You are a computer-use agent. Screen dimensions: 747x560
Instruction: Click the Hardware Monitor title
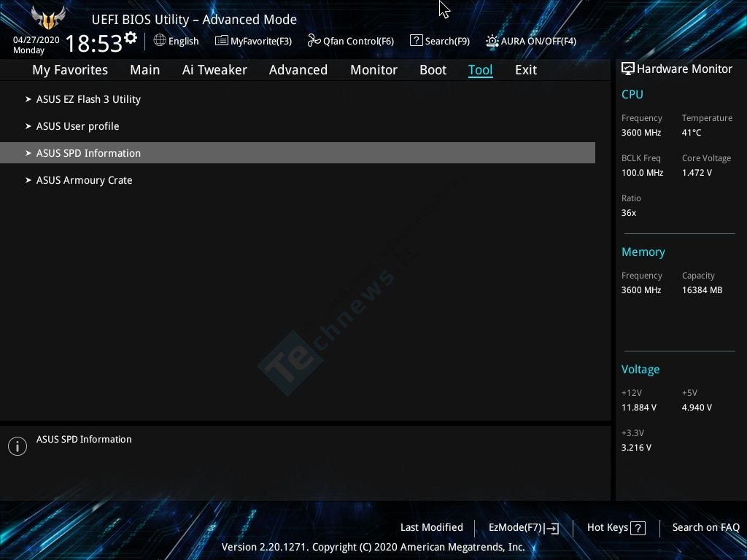[x=684, y=69]
